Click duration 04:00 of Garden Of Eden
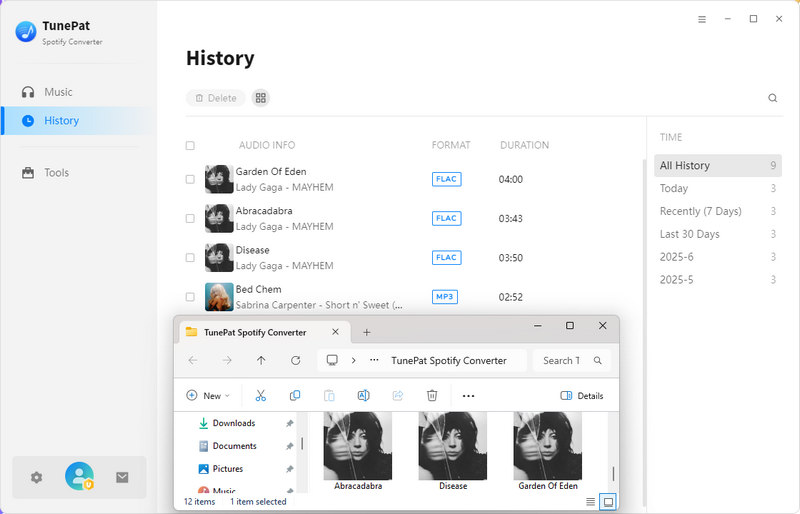 coord(511,180)
